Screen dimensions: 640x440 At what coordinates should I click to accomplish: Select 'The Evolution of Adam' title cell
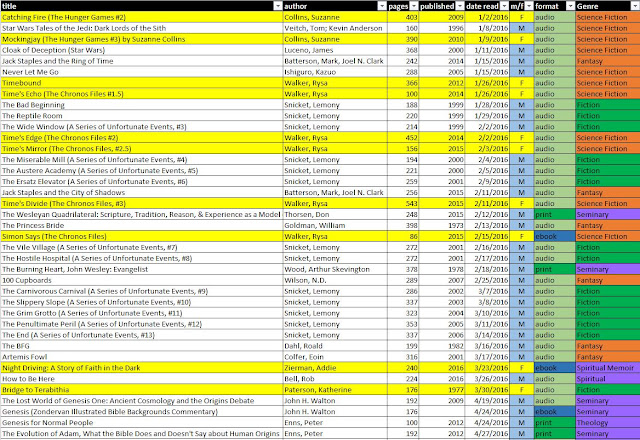coord(142,433)
